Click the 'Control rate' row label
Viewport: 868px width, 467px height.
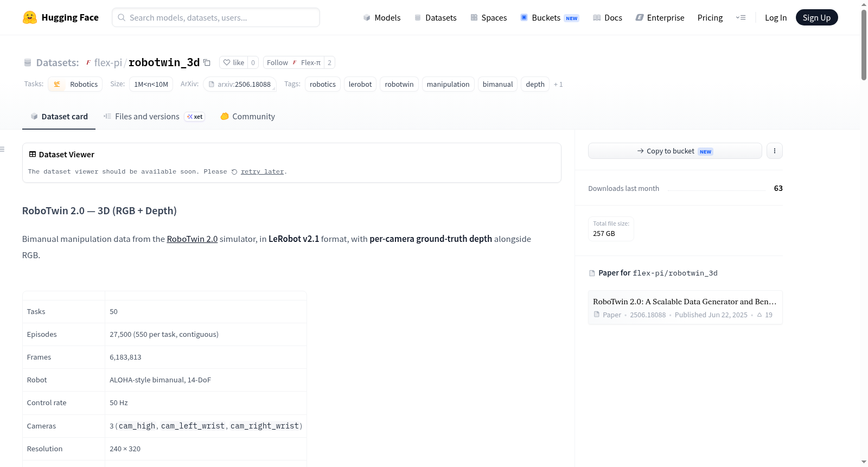click(x=47, y=402)
